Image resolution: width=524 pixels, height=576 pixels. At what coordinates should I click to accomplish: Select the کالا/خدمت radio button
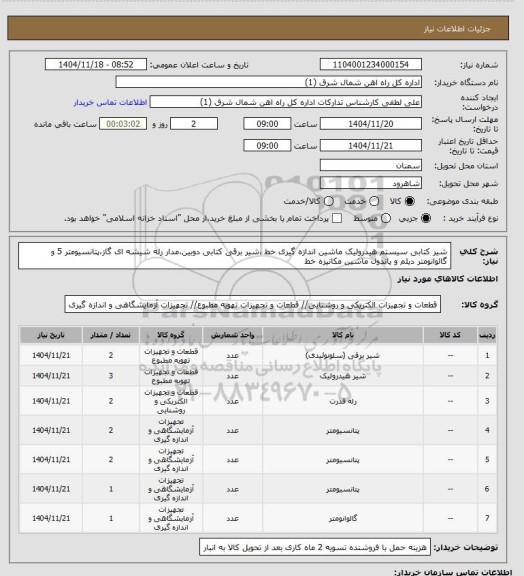[x=329, y=201]
